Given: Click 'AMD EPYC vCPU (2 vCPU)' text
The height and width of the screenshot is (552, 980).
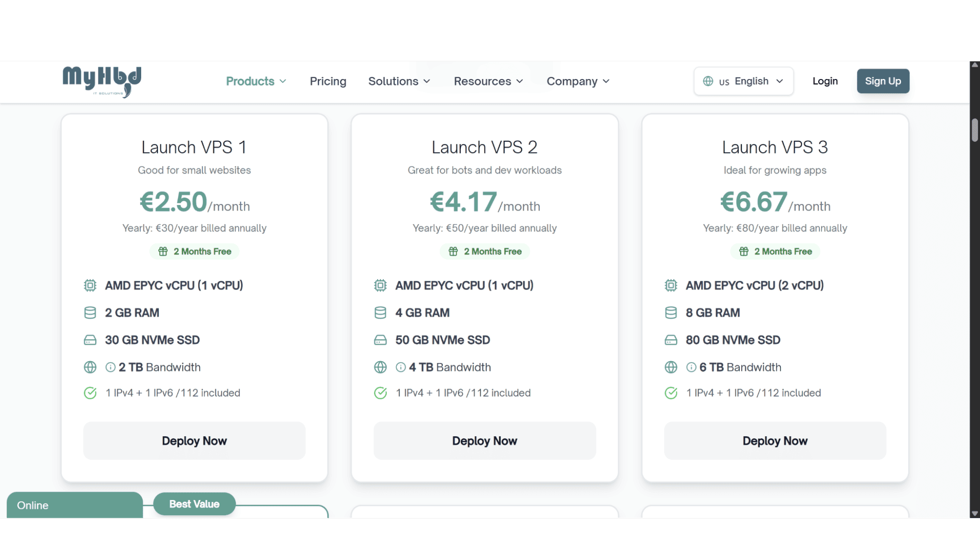Looking at the screenshot, I should tap(754, 286).
